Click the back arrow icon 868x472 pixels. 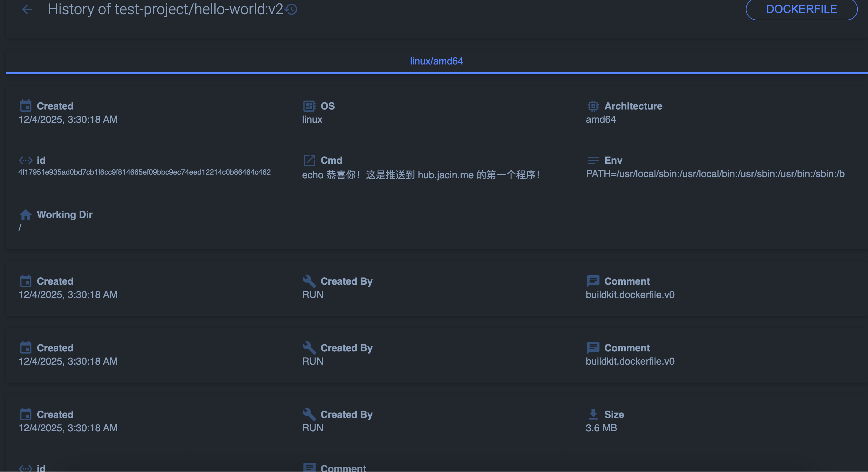point(27,9)
